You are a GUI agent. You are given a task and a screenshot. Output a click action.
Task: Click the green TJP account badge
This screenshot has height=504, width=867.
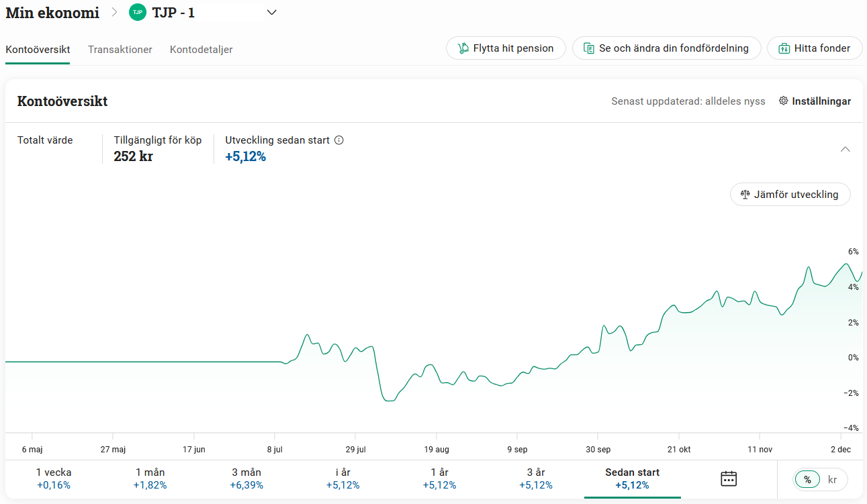point(137,12)
